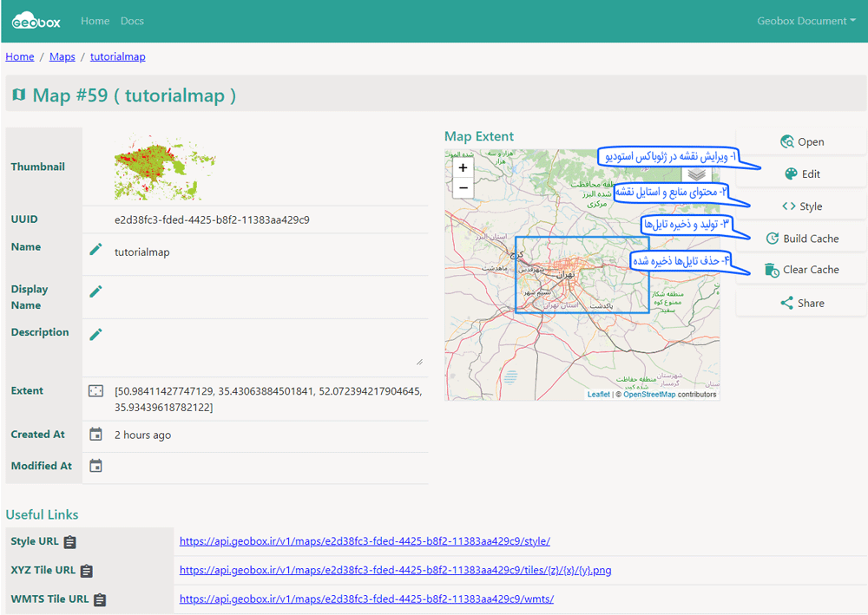868x615 pixels.
Task: Open Docs from the top navbar
Action: [132, 21]
